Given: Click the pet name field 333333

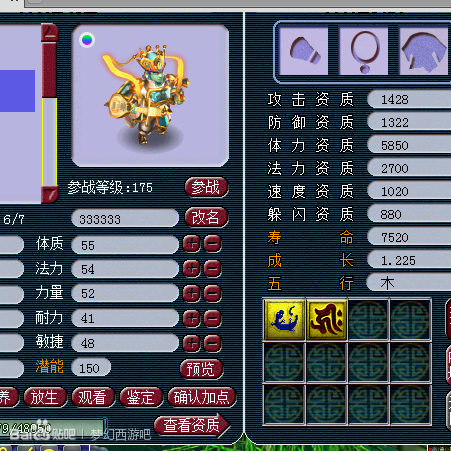Looking at the screenshot, I should tap(125, 219).
